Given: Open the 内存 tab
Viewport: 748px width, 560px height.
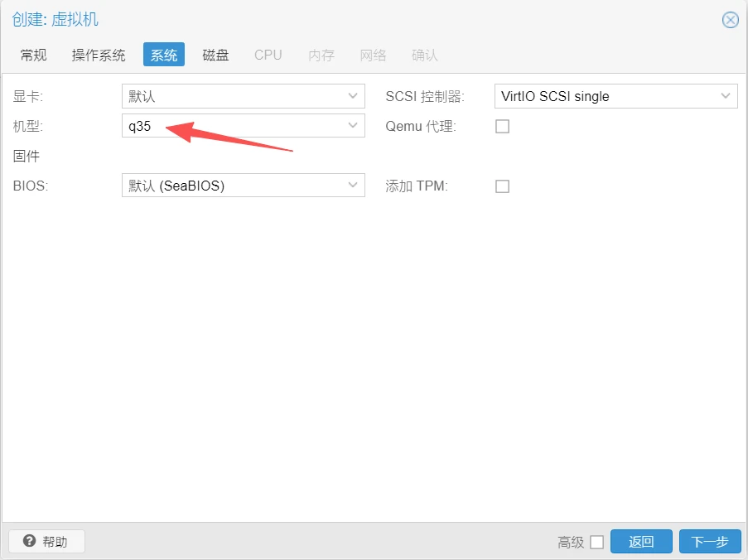Looking at the screenshot, I should tap(321, 56).
